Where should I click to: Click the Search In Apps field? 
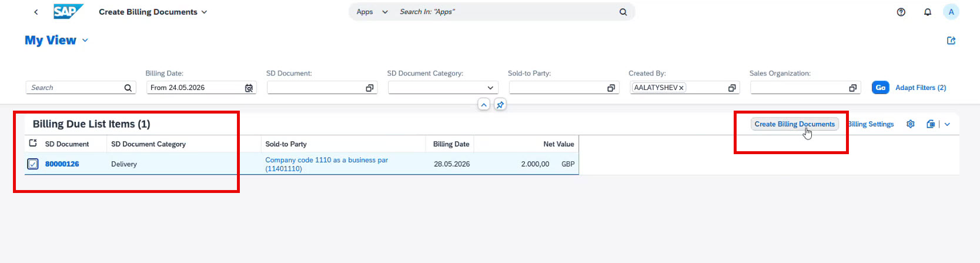tap(506, 12)
